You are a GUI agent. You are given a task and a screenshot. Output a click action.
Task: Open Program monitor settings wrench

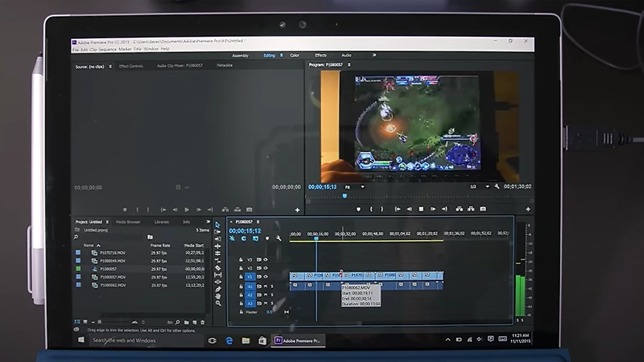[x=497, y=187]
